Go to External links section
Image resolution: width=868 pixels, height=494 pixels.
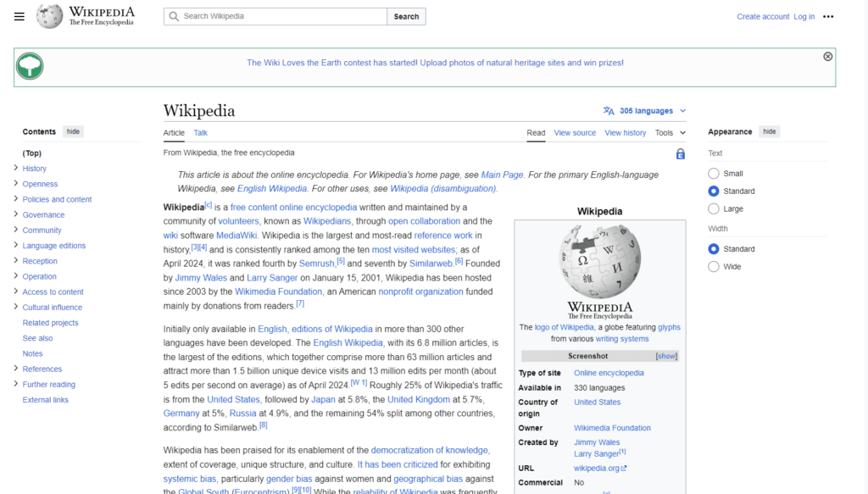click(46, 399)
